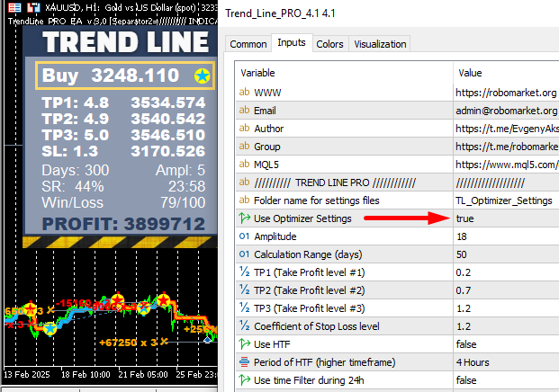Click the 18 Feb 10:00 time axis label
The height and width of the screenshot is (392, 559).
(x=86, y=375)
